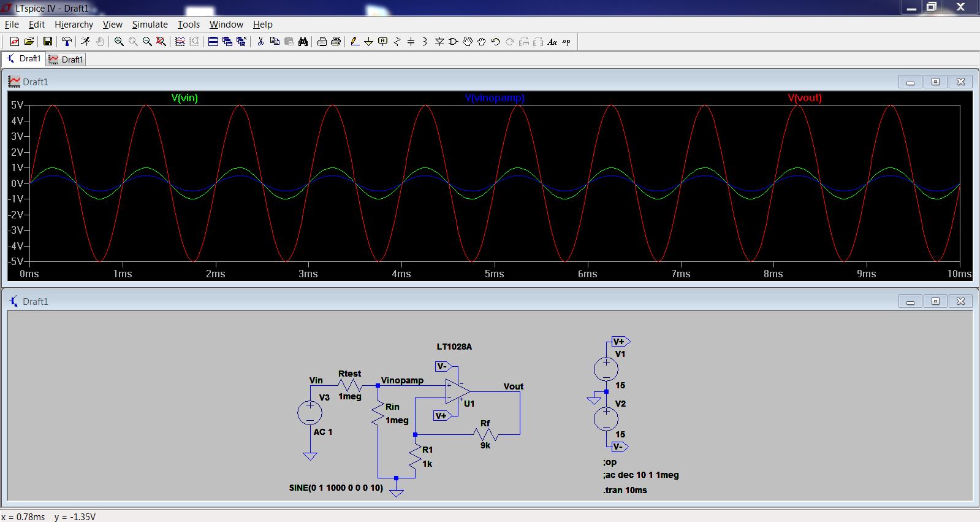This screenshot has width=980, height=522.
Task: Click the V1 supply source symbol
Action: [x=606, y=369]
